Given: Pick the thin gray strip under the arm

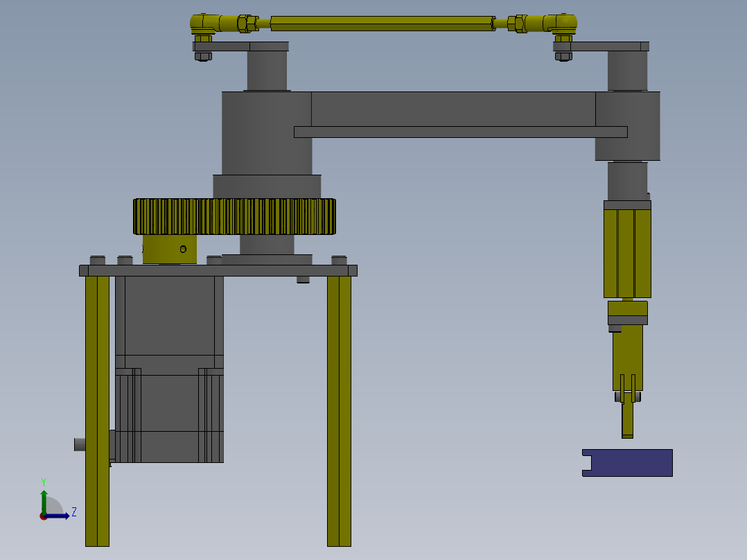Looking at the screenshot, I should (461, 132).
